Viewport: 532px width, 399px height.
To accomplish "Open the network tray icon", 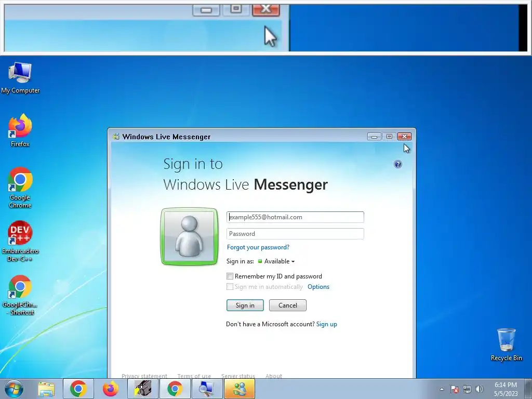I will [467, 389].
